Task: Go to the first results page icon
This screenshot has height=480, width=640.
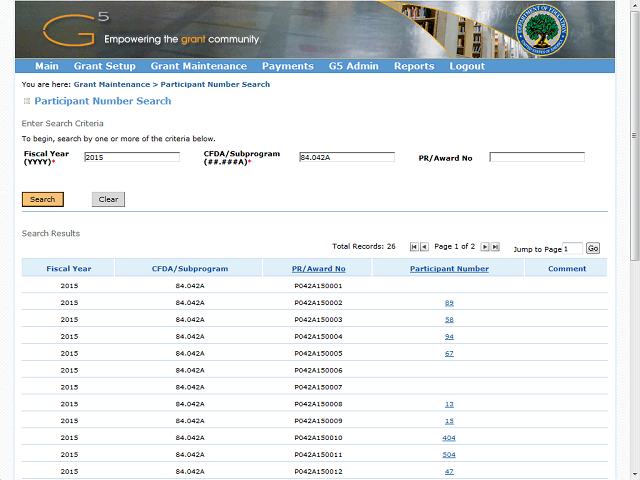Action: tap(414, 246)
